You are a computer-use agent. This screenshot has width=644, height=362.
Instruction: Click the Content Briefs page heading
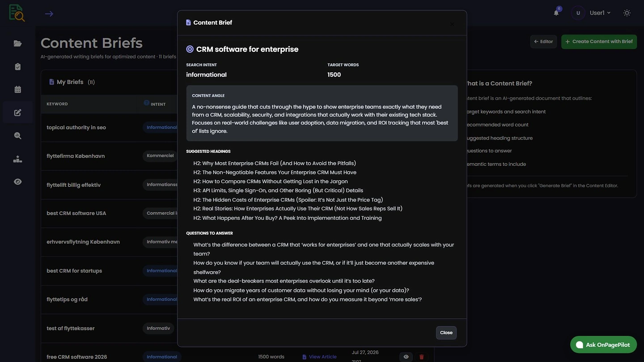[x=92, y=43]
